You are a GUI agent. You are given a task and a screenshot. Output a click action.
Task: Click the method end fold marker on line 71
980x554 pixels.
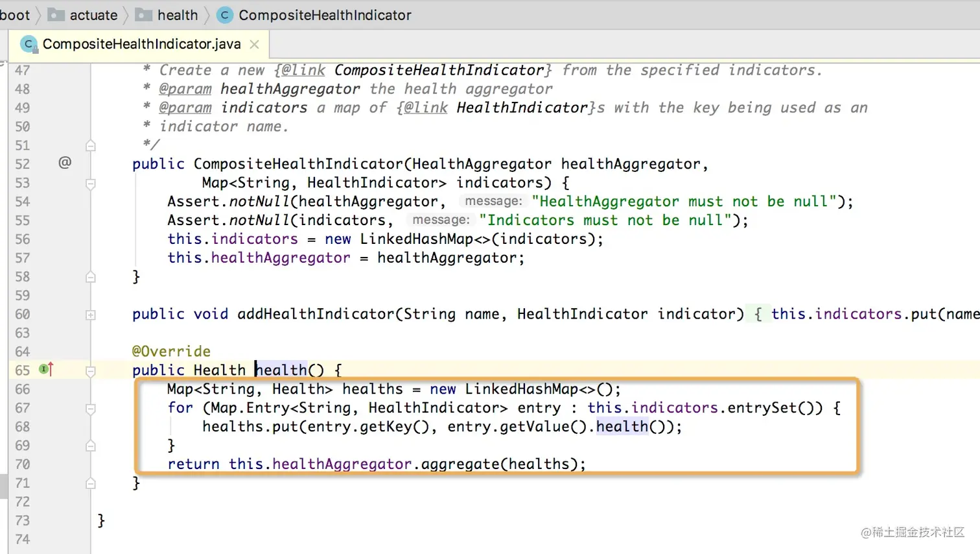91,484
